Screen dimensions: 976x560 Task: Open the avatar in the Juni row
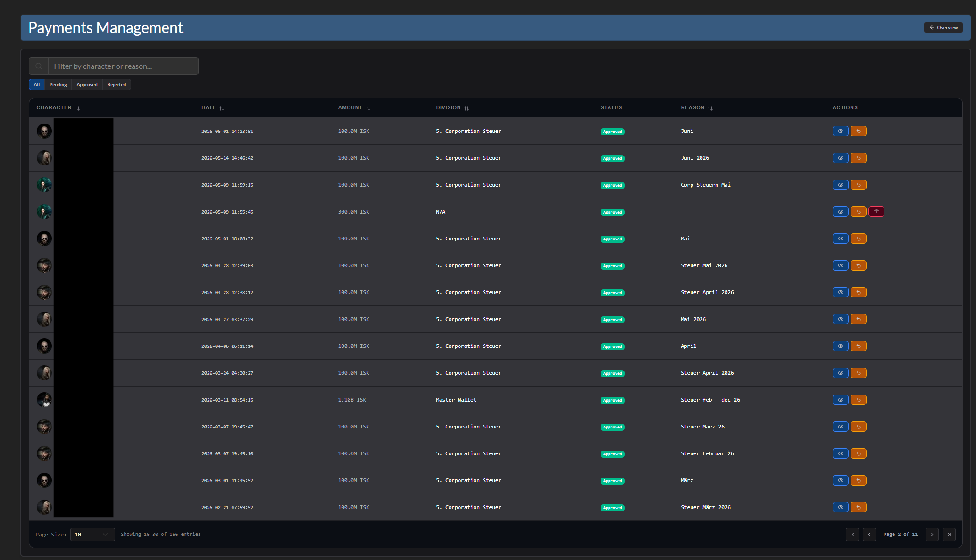44,131
